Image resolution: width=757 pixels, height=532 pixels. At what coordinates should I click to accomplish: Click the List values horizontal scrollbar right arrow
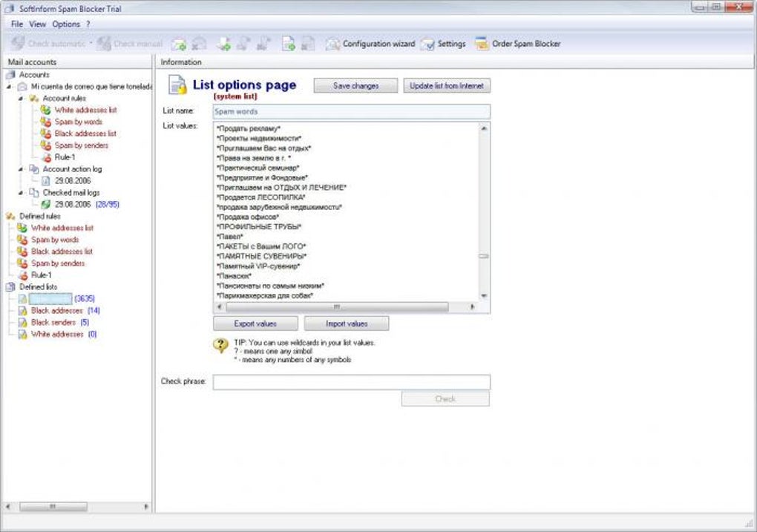[473, 307]
